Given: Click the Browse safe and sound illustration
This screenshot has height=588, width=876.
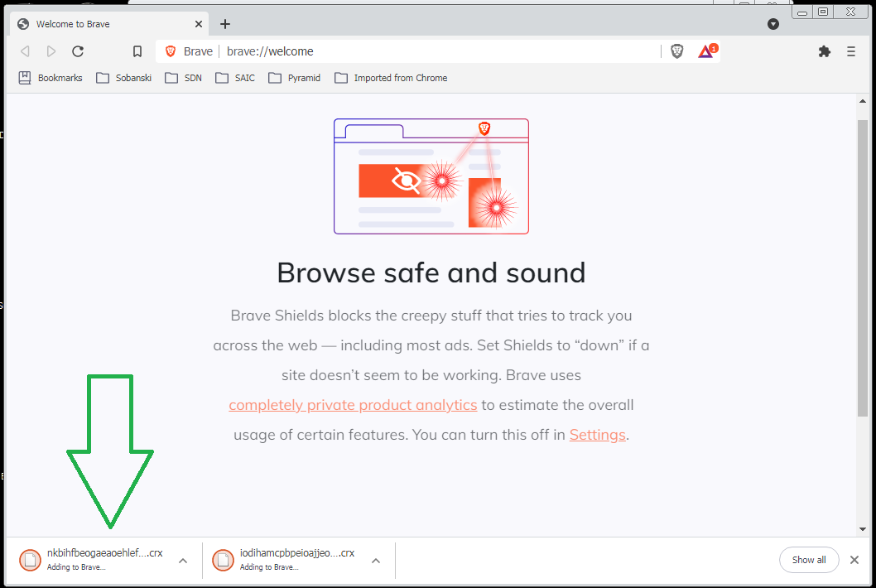Looking at the screenshot, I should click(x=431, y=176).
